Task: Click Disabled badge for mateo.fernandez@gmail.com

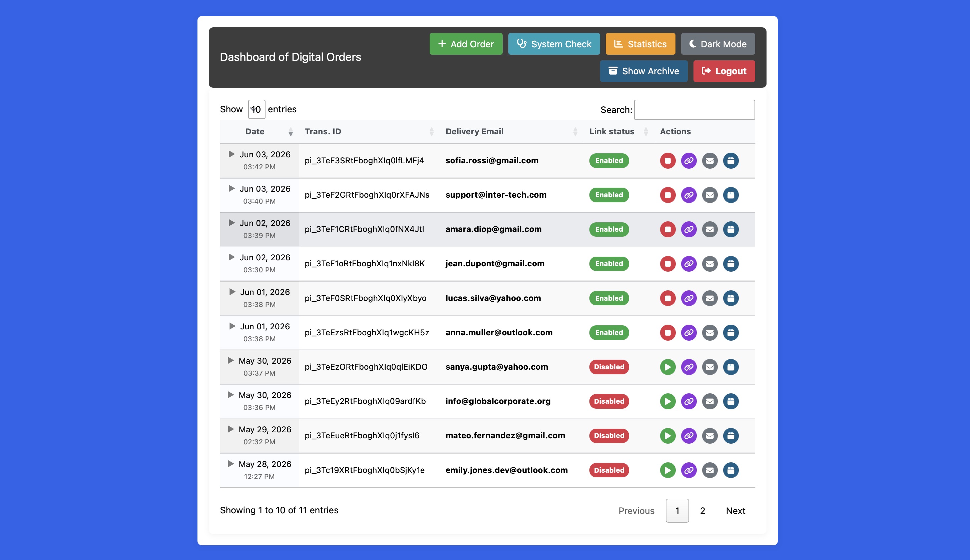Action: pos(609,436)
